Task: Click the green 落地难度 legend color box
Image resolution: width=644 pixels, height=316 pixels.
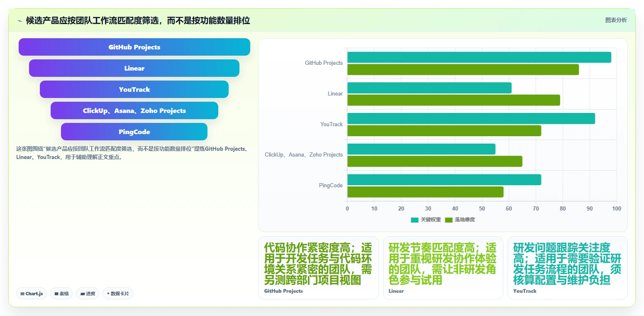Action: pyautogui.click(x=449, y=220)
